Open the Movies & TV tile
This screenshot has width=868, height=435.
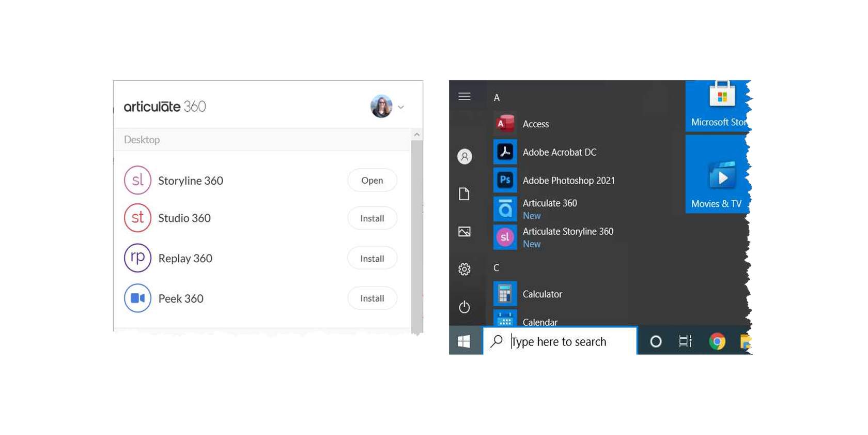[x=717, y=174]
